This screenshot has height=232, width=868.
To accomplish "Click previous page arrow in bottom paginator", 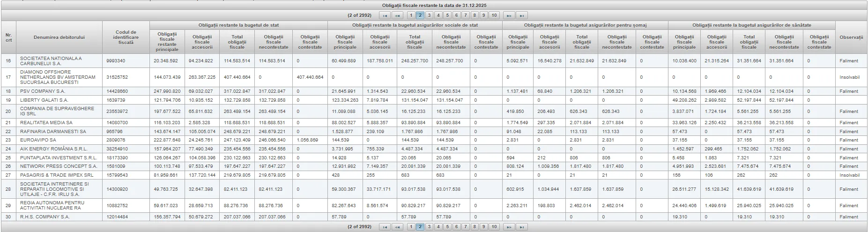I will [x=397, y=227].
